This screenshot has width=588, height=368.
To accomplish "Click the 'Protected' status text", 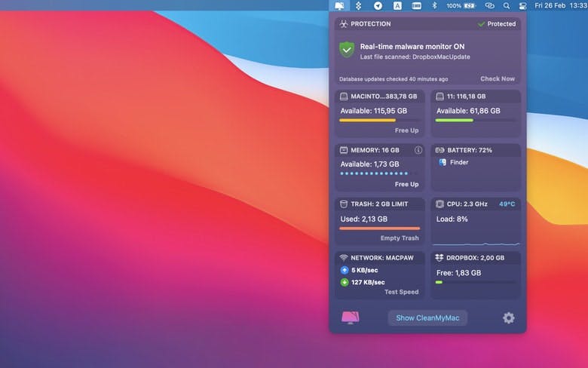I will tap(501, 24).
